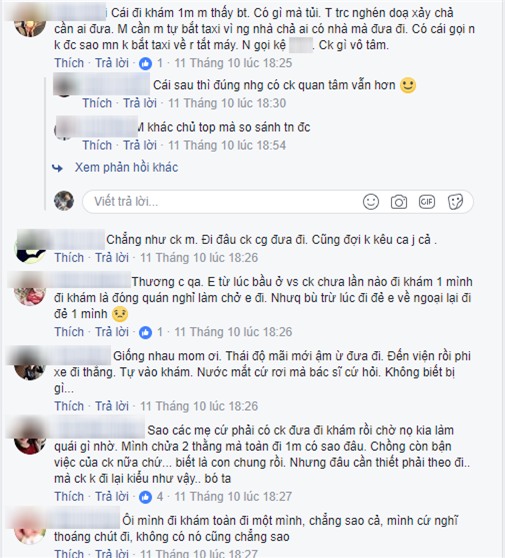Click reply arrow icon before 'Xem phản hồi khác'
The height and width of the screenshot is (558, 505).
pyautogui.click(x=57, y=168)
